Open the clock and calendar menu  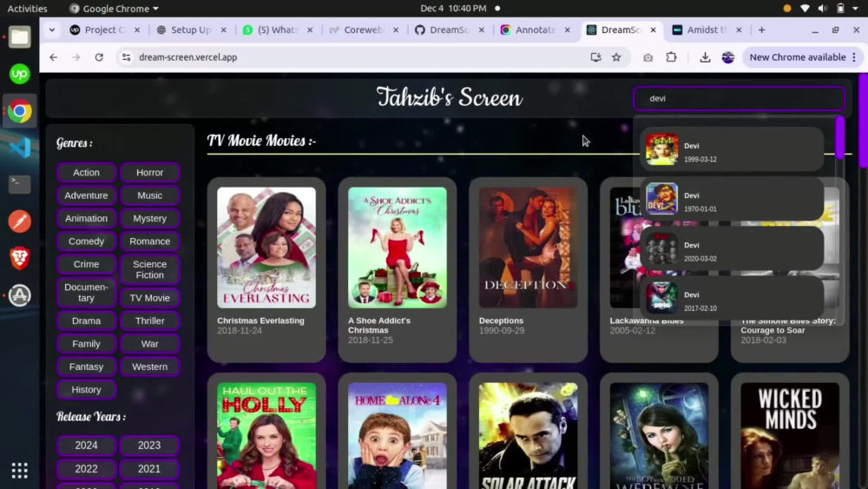tap(453, 9)
